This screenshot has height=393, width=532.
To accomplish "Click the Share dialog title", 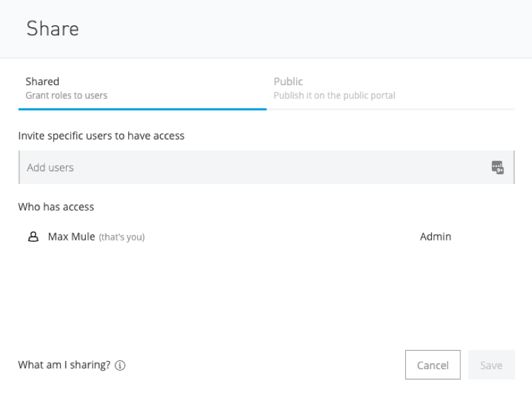I will pyautogui.click(x=52, y=29).
